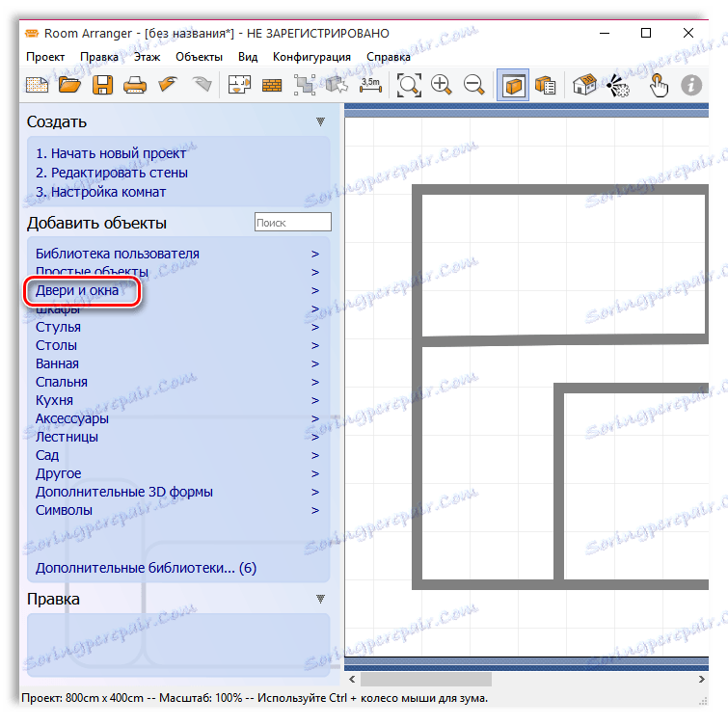The image size is (728, 725).
Task: Open the Лестницы category
Action: (67, 438)
